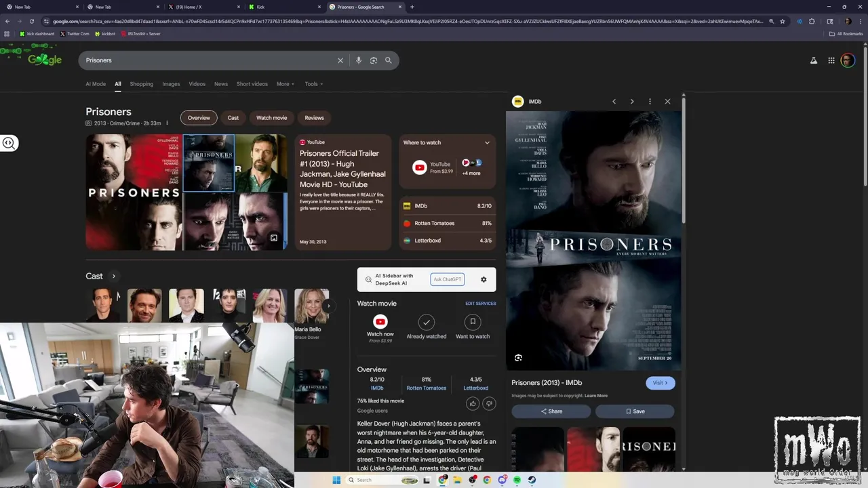Open AI Sidebar settings gear
Screen dimensions: 868x488
pos(484,279)
